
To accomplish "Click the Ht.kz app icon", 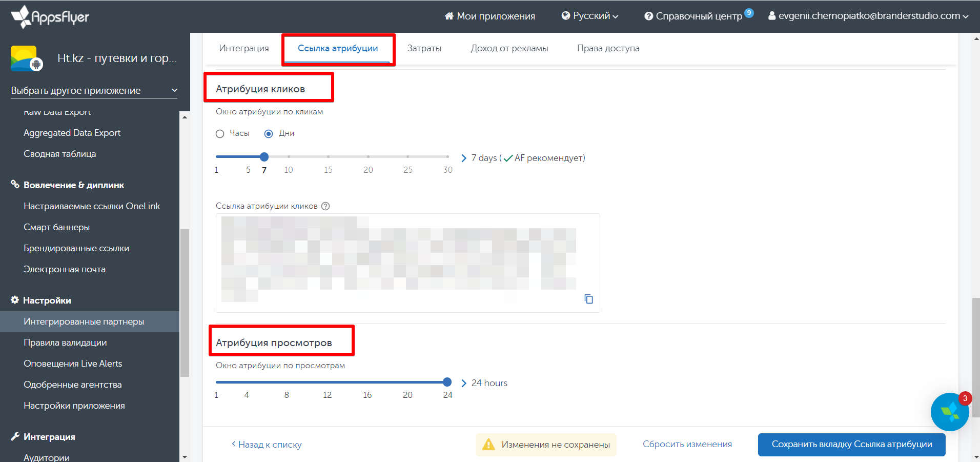I will point(24,58).
